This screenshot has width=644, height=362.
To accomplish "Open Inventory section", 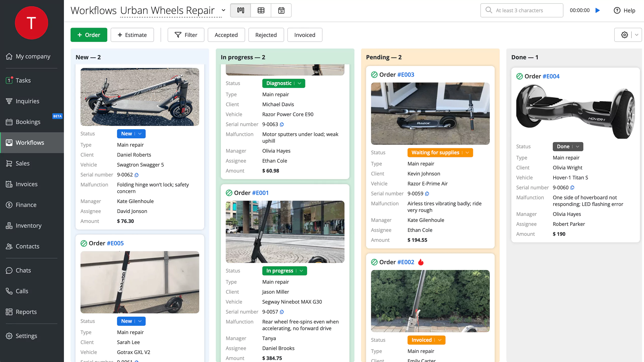I will 32,225.
